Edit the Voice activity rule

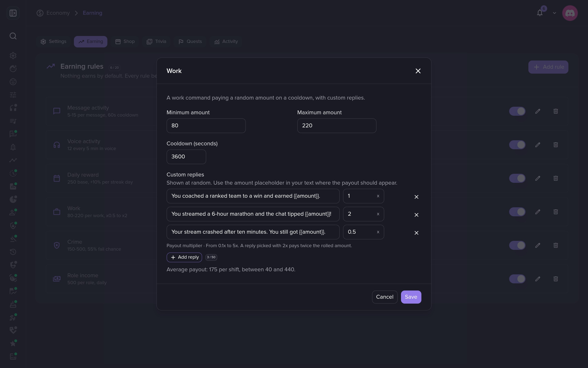pos(538,145)
